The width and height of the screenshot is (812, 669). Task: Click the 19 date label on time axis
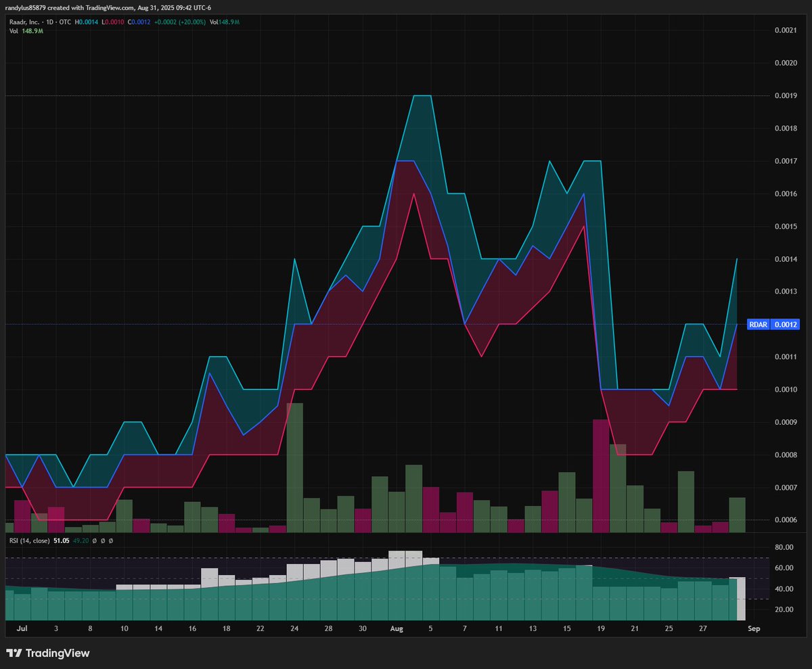point(601,629)
